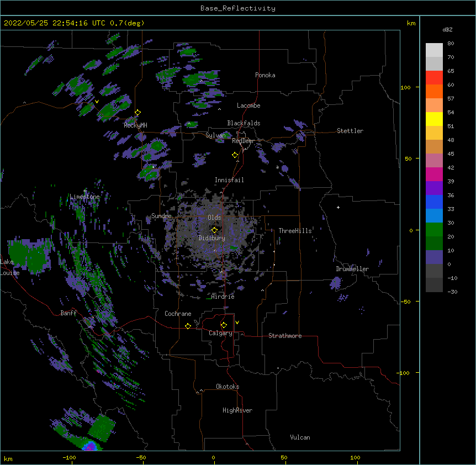Select the Sundre map label

161,216
